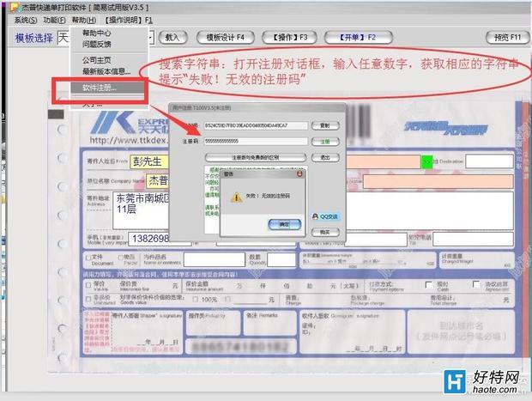Click the 【操作】F3 button
Viewport: 532px width, 401px height.
[289, 37]
